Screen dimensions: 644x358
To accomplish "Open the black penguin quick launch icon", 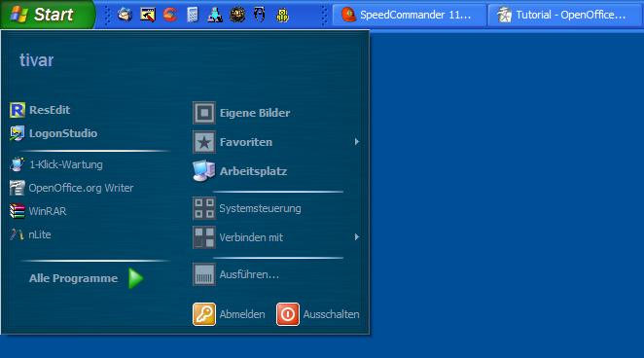I will [259, 15].
